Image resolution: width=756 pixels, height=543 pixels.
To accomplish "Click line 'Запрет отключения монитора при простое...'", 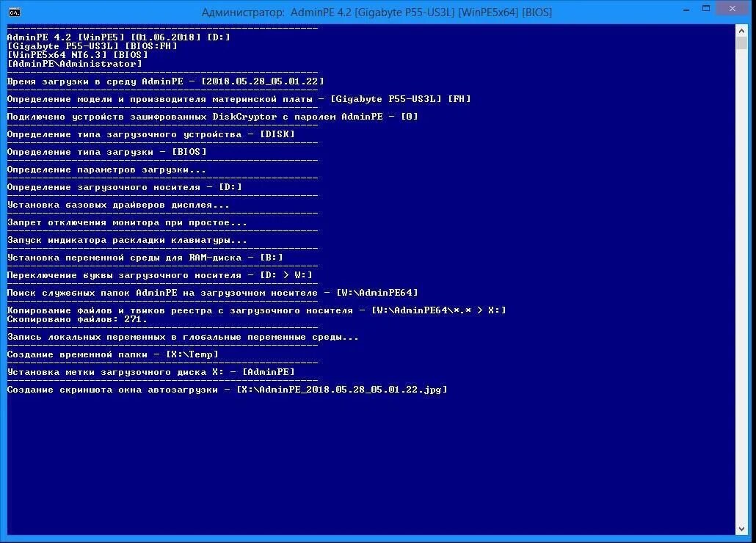I will coord(127,222).
